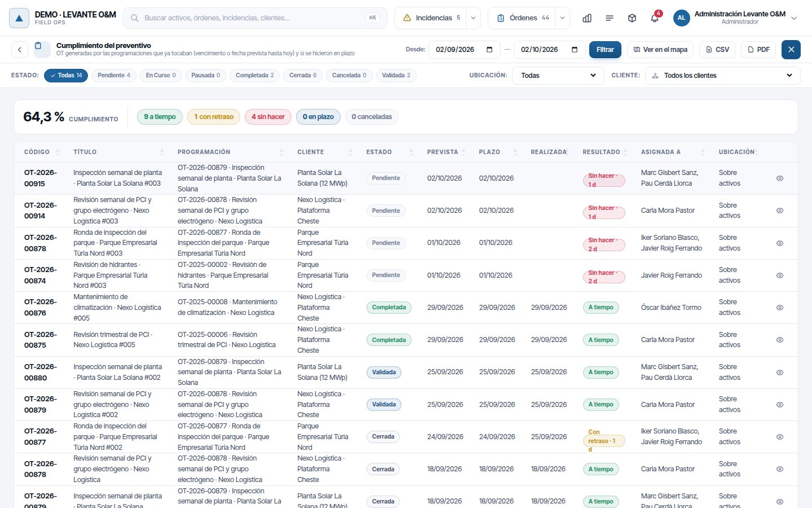
Task: Expand the Incidencias dropdown arrow
Action: click(473, 18)
